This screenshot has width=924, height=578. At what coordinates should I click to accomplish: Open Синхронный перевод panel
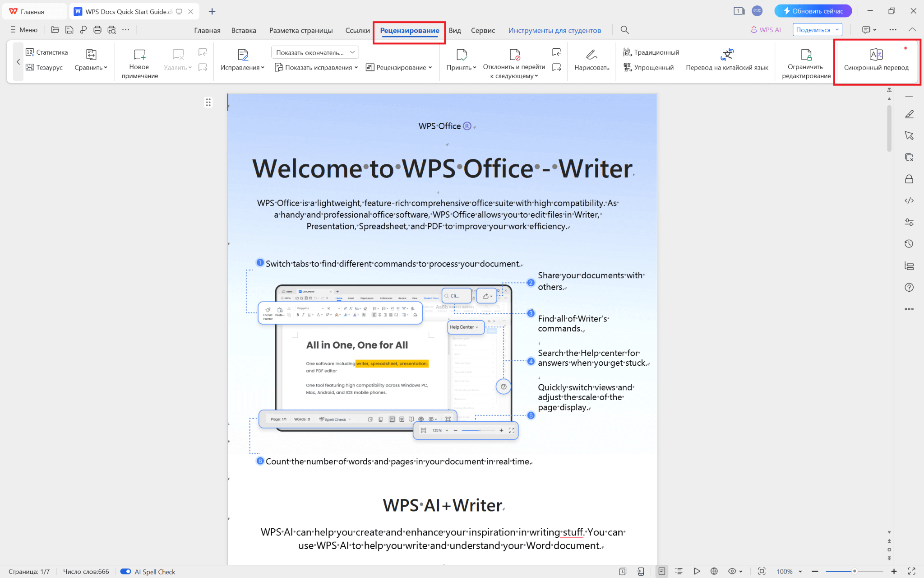coord(876,61)
